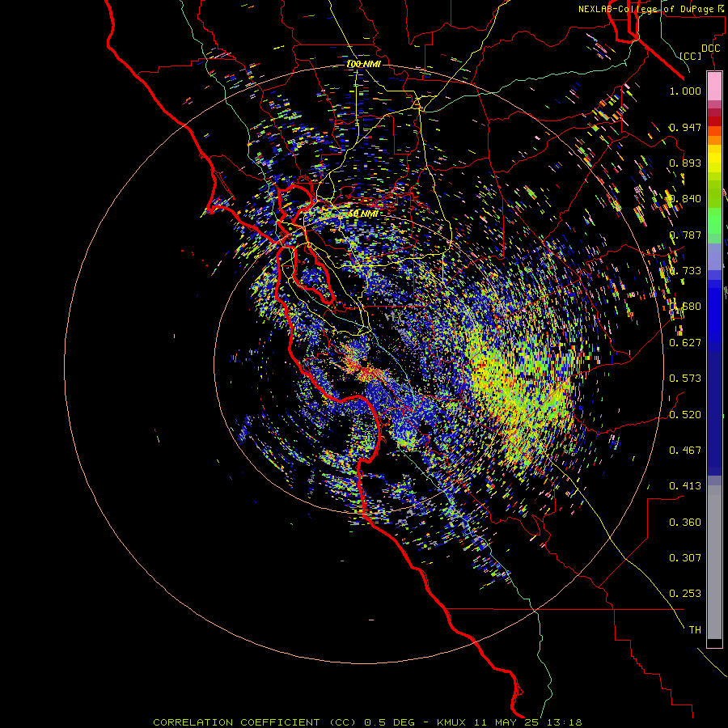This screenshot has width=728, height=728.
Task: Click the 50 NMI range ring label
Action: click(363, 214)
